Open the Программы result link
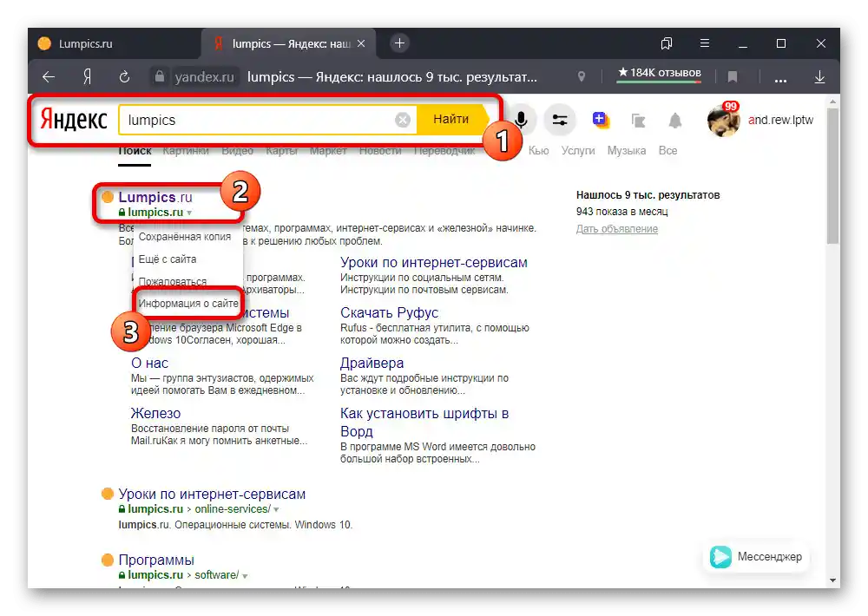Image resolution: width=868 pixels, height=616 pixels. [x=156, y=560]
